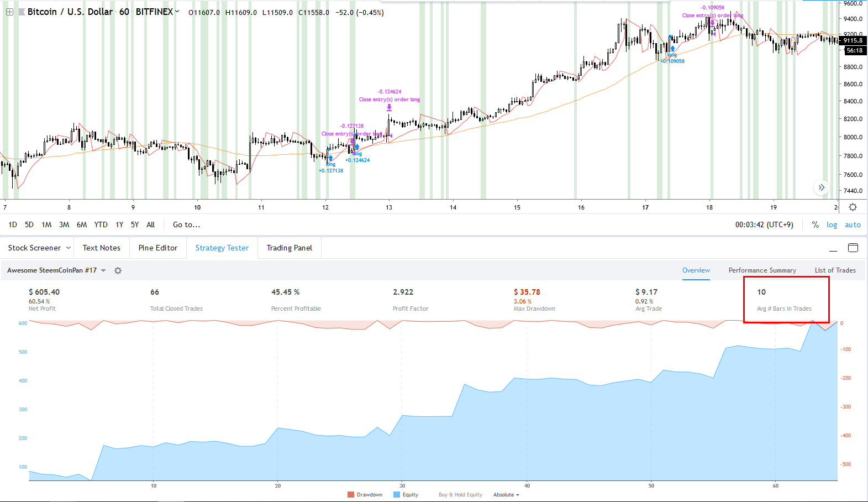Image resolution: width=868 pixels, height=502 pixels.
Task: Click the C11558.0 close value in header
Action: [x=314, y=12]
